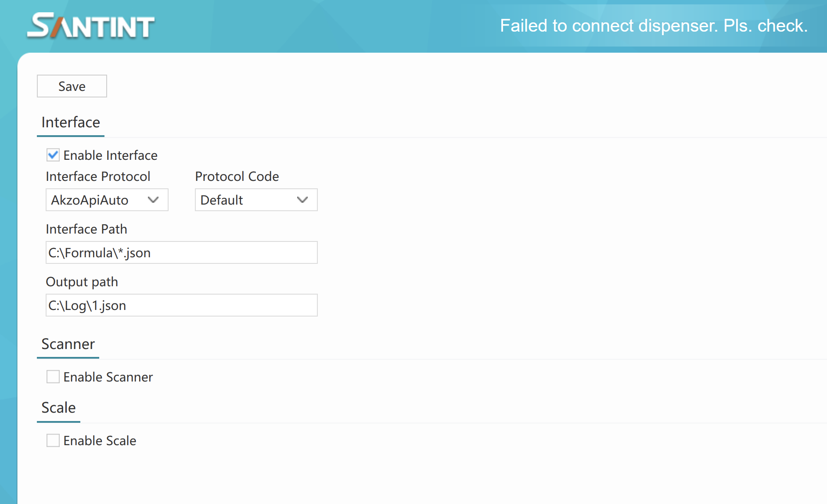The image size is (827, 504).
Task: Click the failed to connect dispenser message
Action: click(x=654, y=26)
